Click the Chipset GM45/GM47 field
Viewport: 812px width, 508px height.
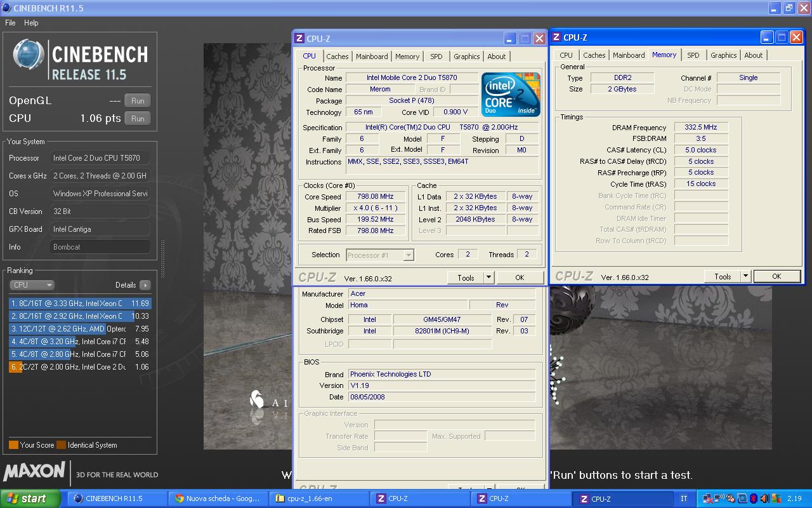point(442,319)
